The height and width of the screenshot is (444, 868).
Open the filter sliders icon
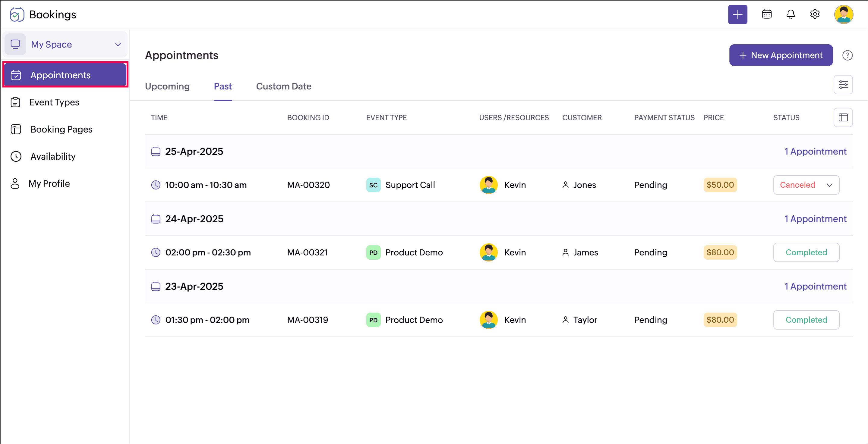click(x=843, y=85)
